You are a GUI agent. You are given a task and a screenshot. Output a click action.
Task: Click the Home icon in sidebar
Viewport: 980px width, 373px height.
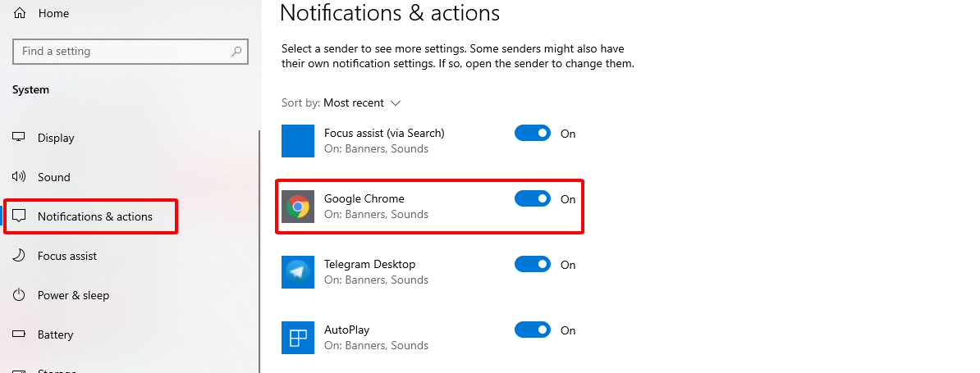(x=20, y=13)
